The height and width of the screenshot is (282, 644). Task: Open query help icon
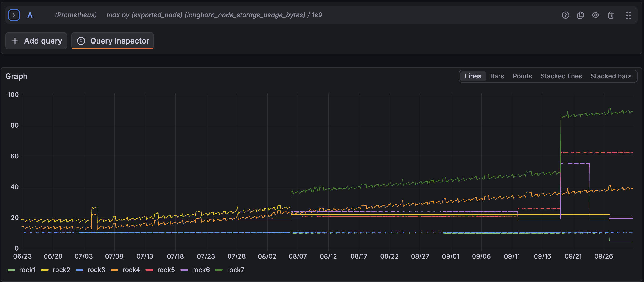tap(565, 15)
